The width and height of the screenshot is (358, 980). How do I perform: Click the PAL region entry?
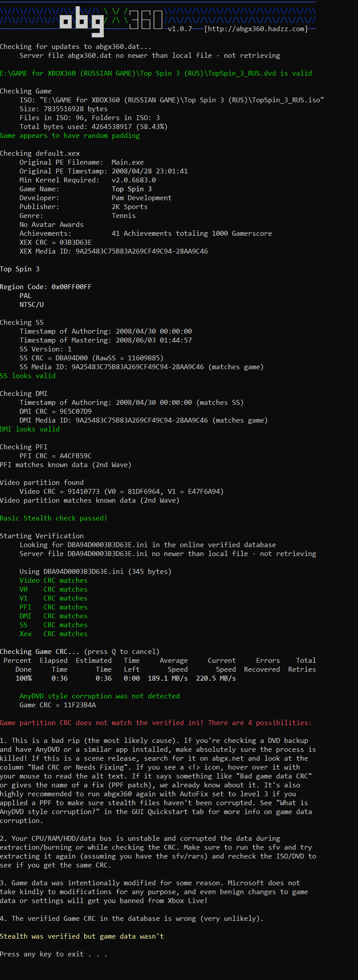(x=25, y=296)
